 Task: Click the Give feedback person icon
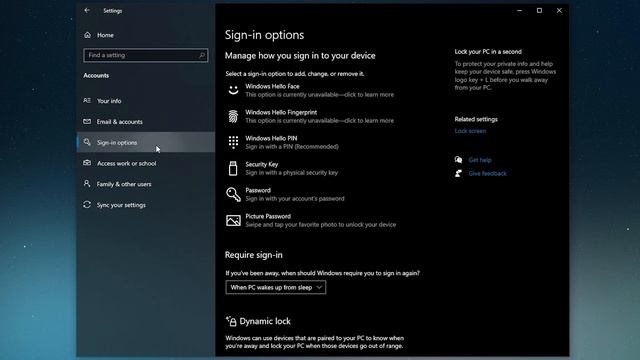458,173
